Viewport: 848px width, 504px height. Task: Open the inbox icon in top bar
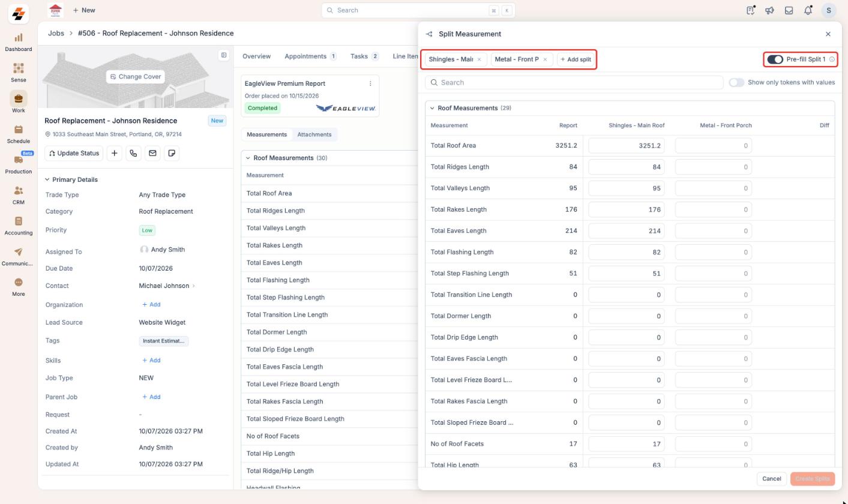point(789,10)
